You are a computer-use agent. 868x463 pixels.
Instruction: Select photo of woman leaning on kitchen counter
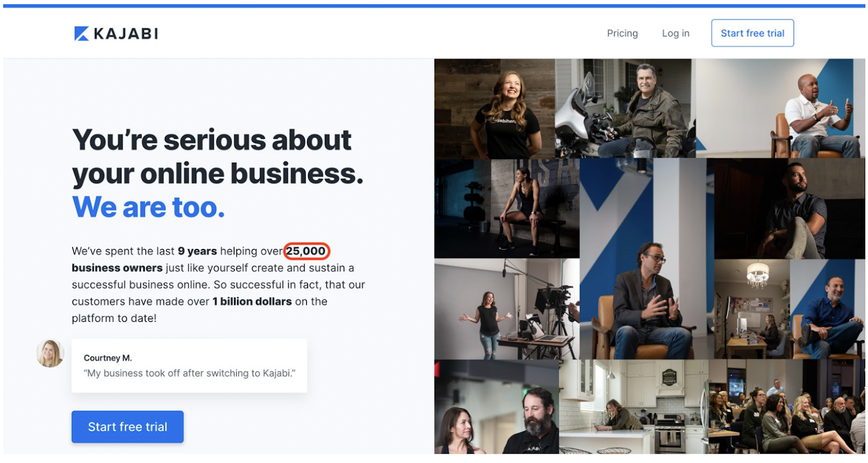[633, 407]
